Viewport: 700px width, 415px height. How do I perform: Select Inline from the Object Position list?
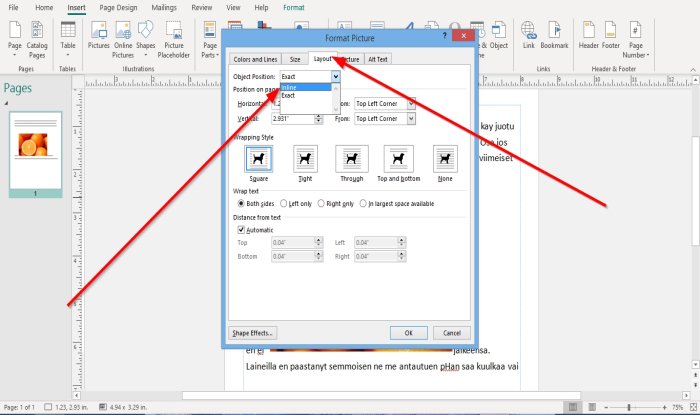tap(305, 87)
